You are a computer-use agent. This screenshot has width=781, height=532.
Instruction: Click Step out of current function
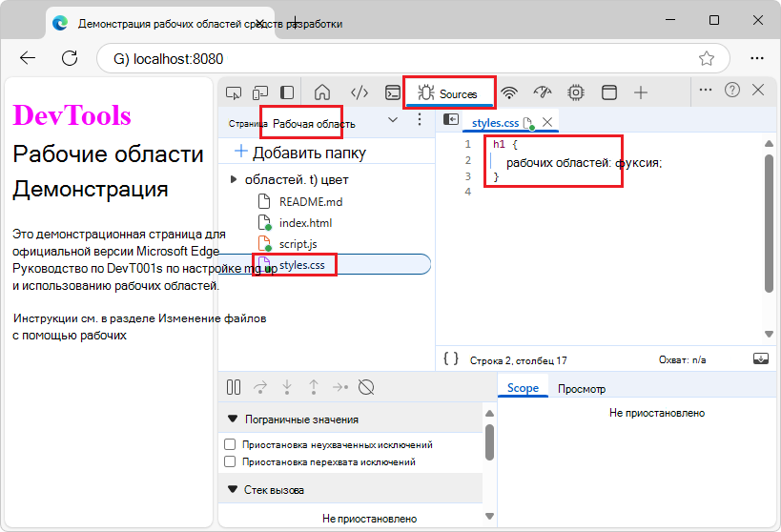314,387
